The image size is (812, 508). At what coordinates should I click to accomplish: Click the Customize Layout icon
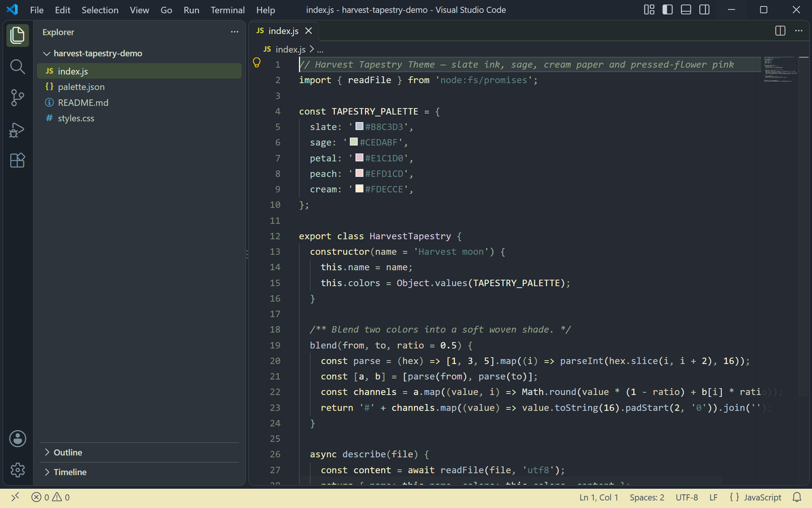650,10
